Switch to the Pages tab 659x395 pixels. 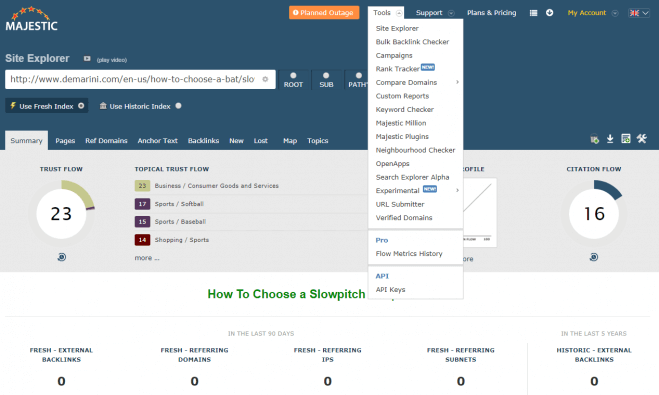click(x=65, y=141)
